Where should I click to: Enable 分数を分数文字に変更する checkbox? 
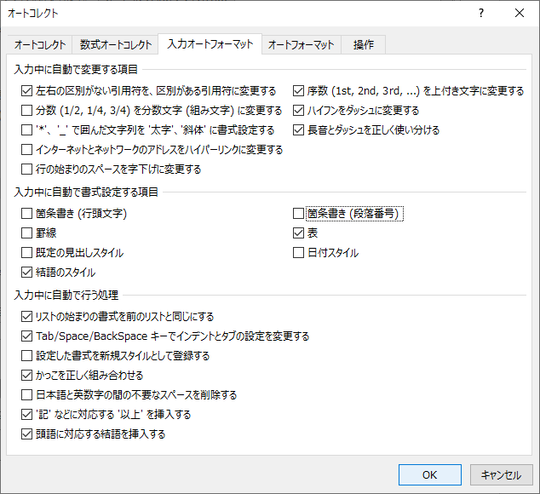click(x=27, y=111)
